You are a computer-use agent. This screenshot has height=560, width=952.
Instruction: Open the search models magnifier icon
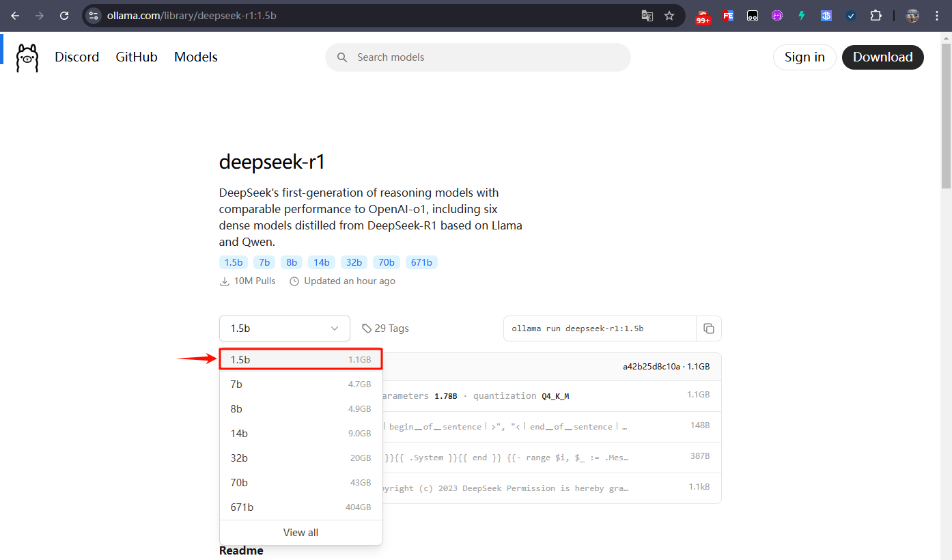[x=342, y=57]
